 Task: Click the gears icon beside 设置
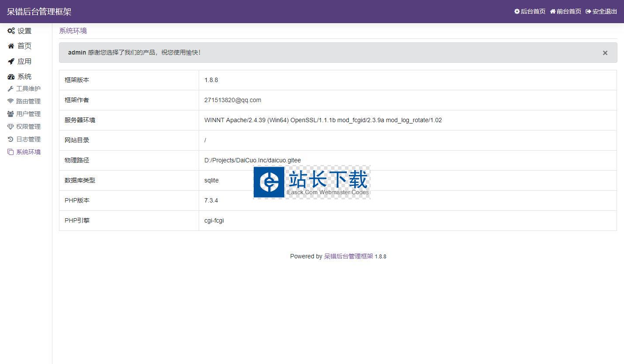(11, 31)
